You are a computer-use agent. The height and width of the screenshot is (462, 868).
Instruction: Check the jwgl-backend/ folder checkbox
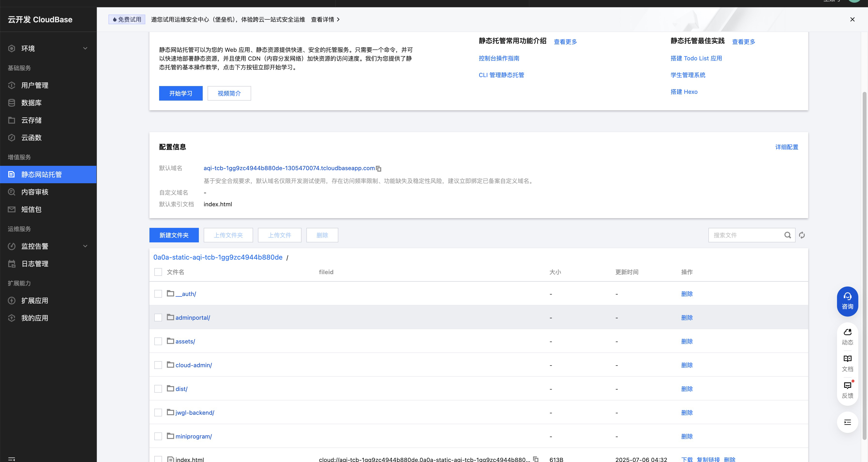click(x=158, y=412)
